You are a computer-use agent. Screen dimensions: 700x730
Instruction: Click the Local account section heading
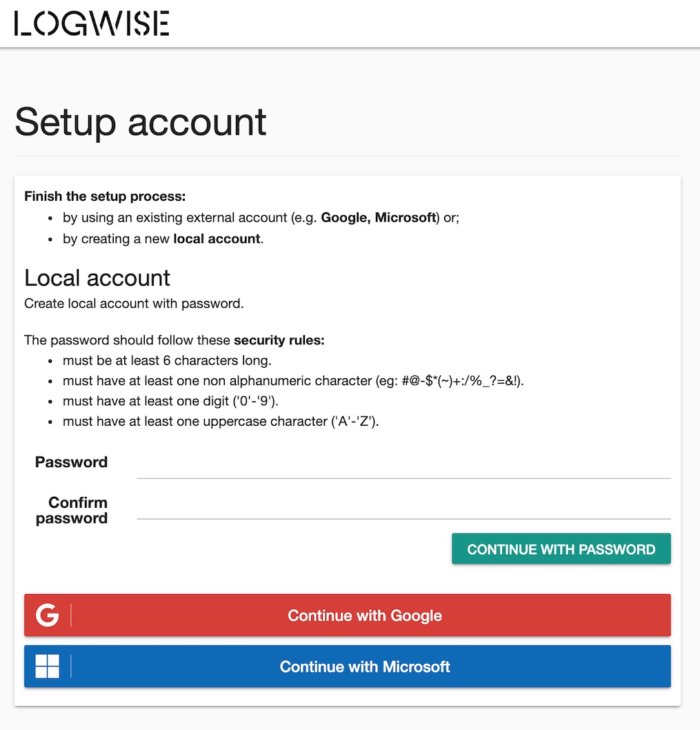[97, 277]
